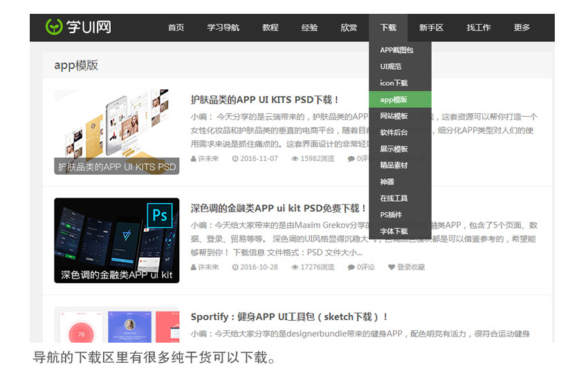The image size is (588, 380).
Task: Click author 许未来 on the 2016-11-07 post
Action: point(208,158)
